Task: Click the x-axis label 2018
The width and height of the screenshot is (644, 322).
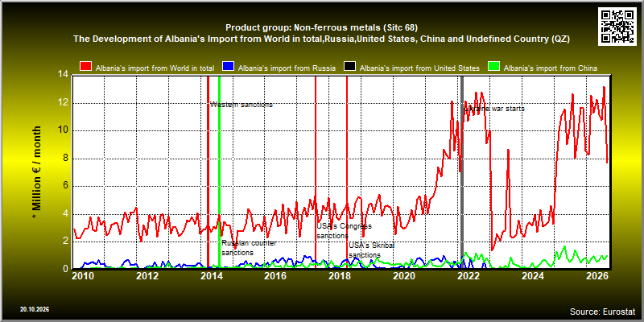Action: (339, 275)
